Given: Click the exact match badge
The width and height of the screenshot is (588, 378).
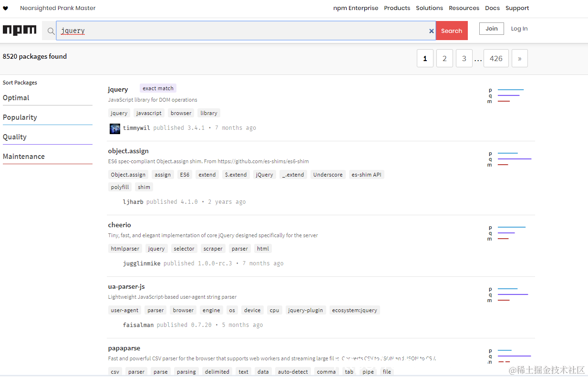Looking at the screenshot, I should click(x=158, y=88).
